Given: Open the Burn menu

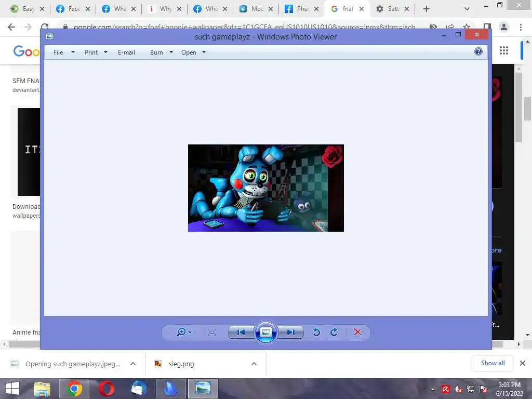Looking at the screenshot, I should point(156,52).
